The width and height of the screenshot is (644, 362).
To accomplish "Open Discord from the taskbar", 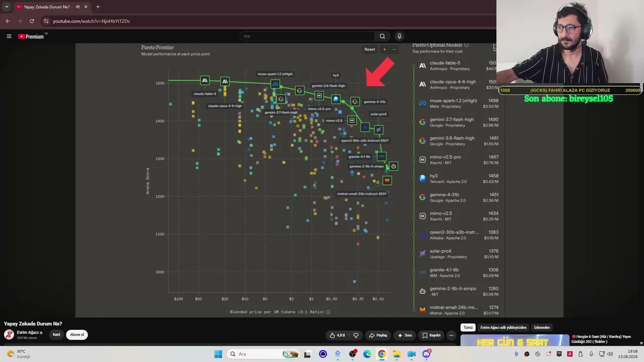I will (x=426, y=354).
